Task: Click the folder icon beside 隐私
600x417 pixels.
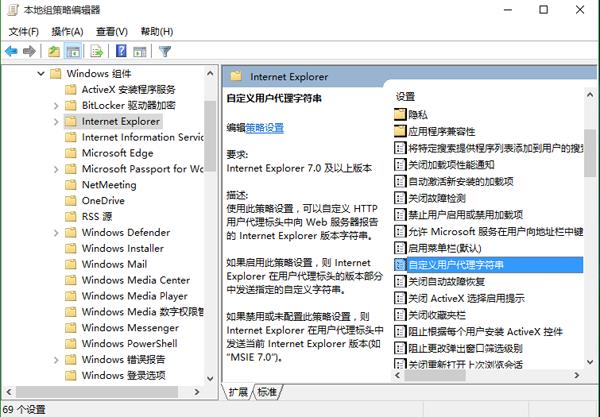Action: point(400,114)
